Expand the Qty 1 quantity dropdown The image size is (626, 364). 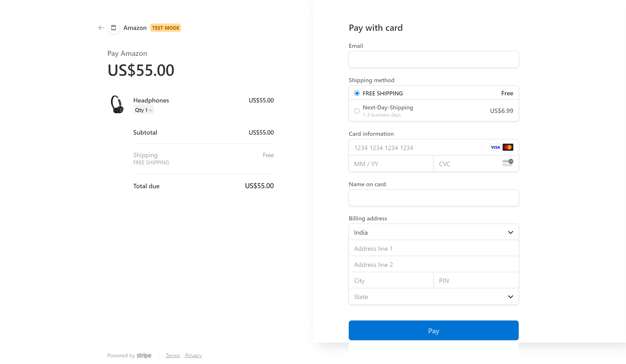pos(144,109)
